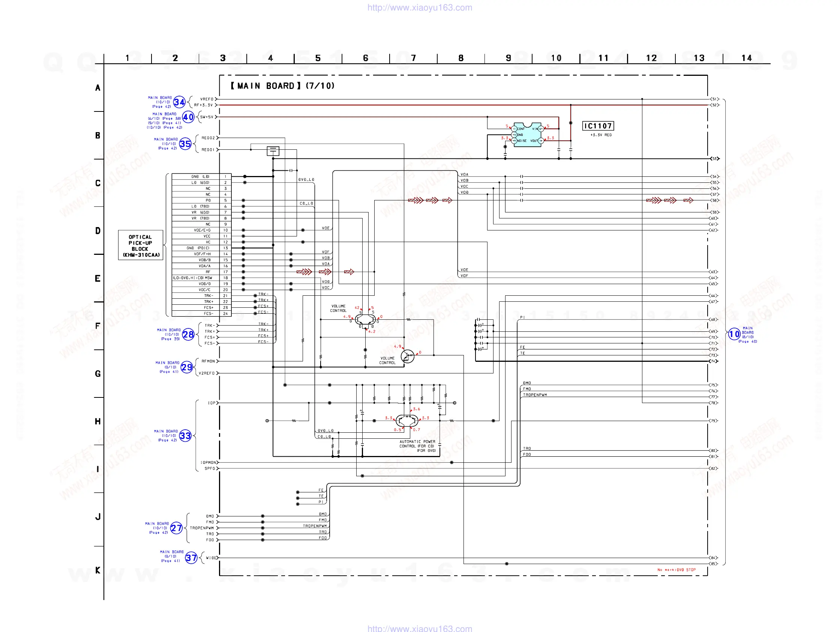The image size is (840, 632).
Task: Select the circled 37 beside WIDE
Action: point(191,558)
